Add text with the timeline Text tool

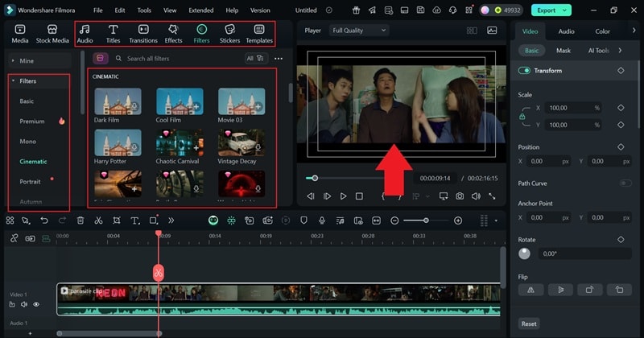[134, 221]
